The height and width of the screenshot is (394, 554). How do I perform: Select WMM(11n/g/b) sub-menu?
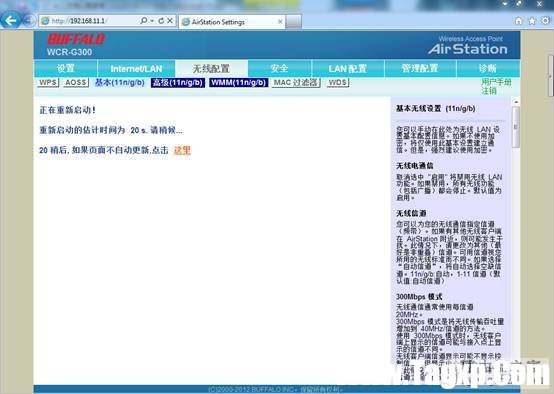(238, 83)
